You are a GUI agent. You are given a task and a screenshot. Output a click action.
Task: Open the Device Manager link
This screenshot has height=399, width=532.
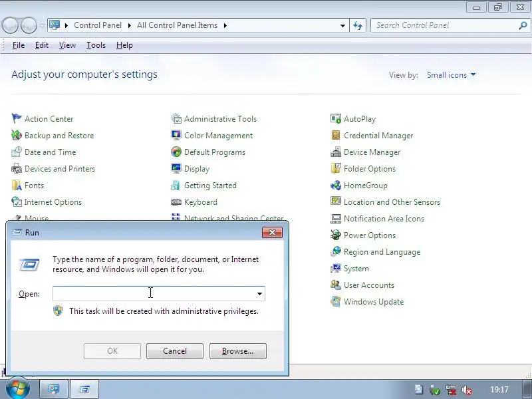(372, 152)
